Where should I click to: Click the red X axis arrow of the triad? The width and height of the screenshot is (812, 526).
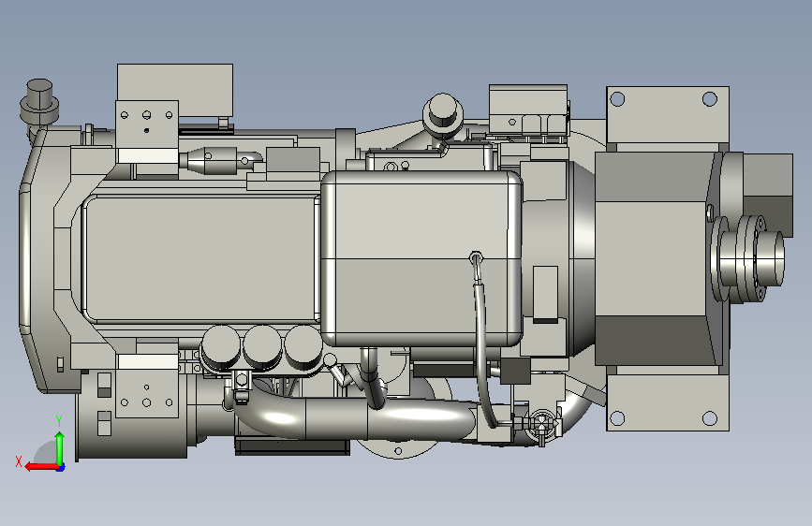tap(41, 467)
